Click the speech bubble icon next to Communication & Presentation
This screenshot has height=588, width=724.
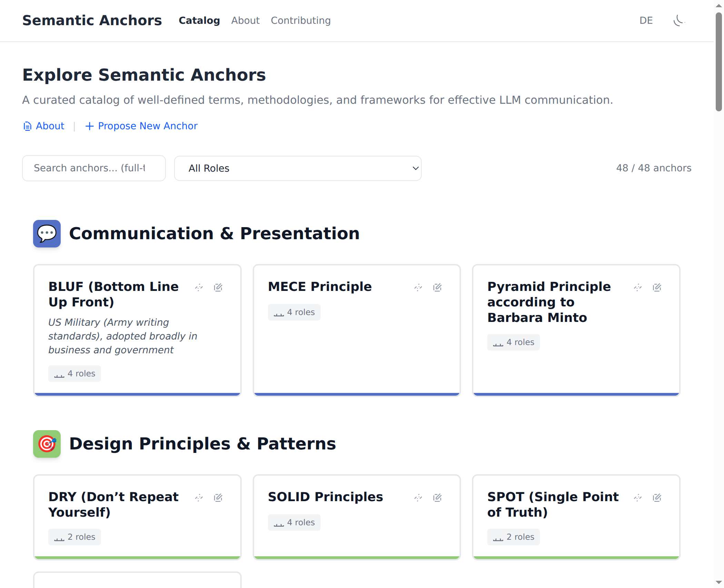[47, 233]
